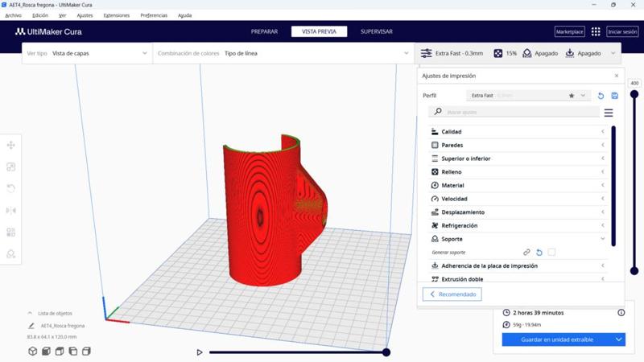Viewport: 644px width, 362px height.
Task: Switch to the SUPERVISAR stage
Action: point(377,31)
